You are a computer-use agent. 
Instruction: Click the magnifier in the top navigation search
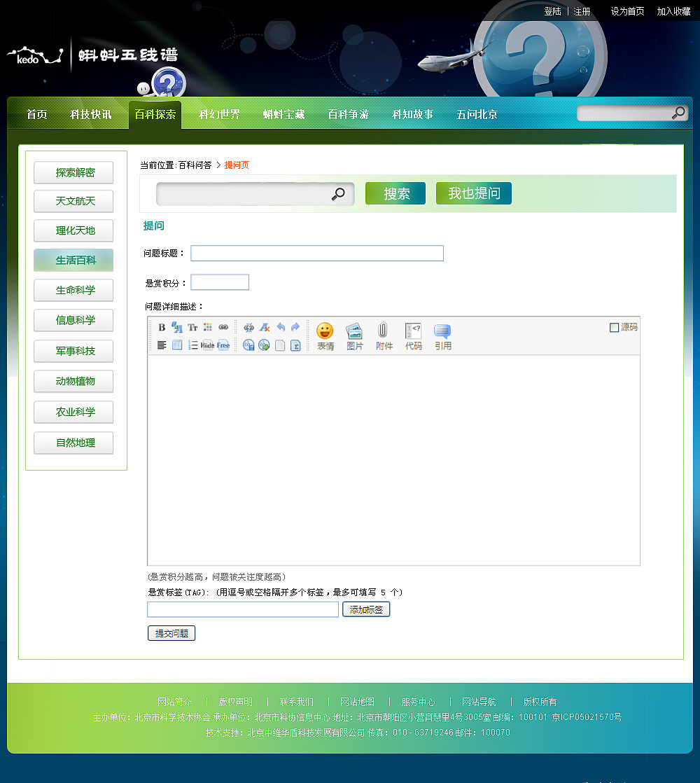pyautogui.click(x=678, y=113)
